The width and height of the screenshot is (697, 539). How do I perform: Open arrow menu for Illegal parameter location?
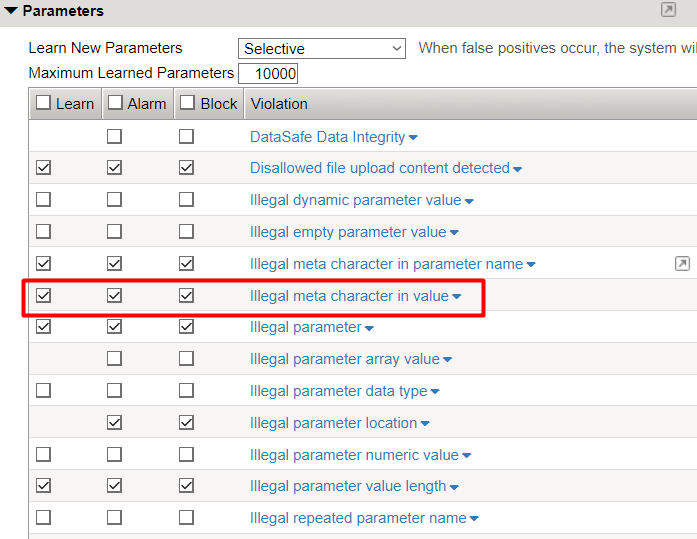[425, 424]
